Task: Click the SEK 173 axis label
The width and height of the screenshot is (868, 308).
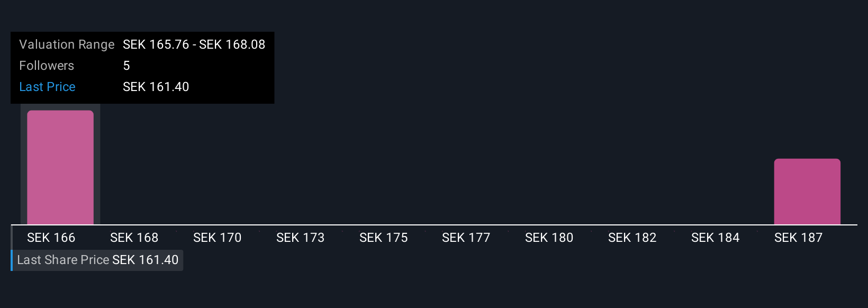Action: point(301,238)
